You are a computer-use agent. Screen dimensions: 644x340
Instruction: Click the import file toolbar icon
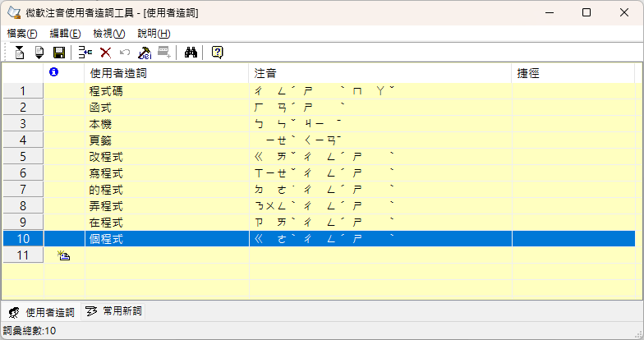click(20, 53)
